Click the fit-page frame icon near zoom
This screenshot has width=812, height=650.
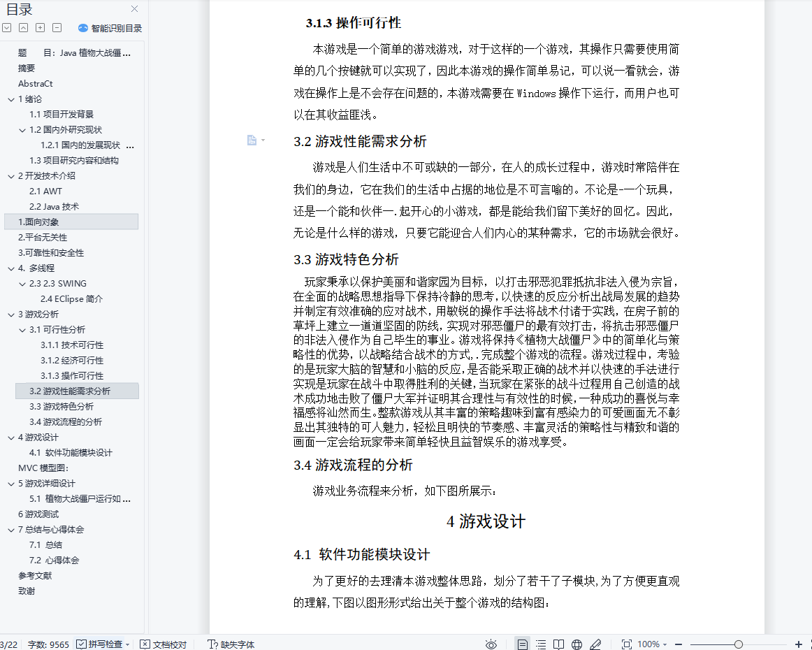click(x=627, y=644)
